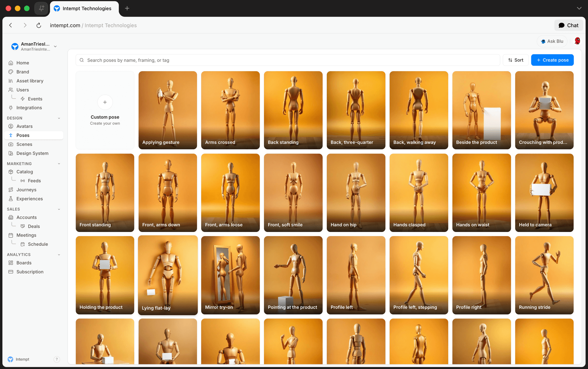The height and width of the screenshot is (369, 588).
Task: Click the Schedule icon
Action: [x=23, y=244]
